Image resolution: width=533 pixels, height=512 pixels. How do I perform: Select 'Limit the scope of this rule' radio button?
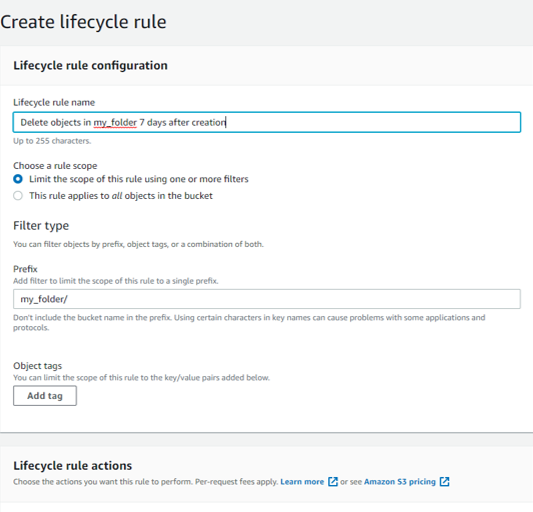(x=18, y=179)
